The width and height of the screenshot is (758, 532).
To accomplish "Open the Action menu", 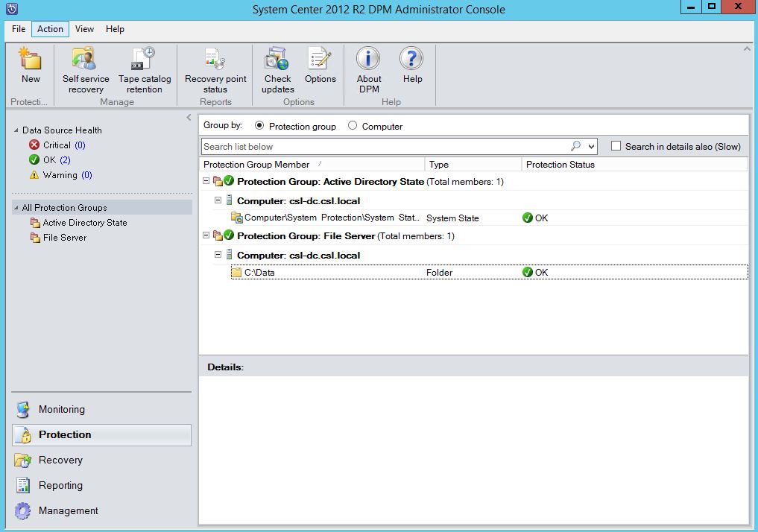I will point(50,29).
